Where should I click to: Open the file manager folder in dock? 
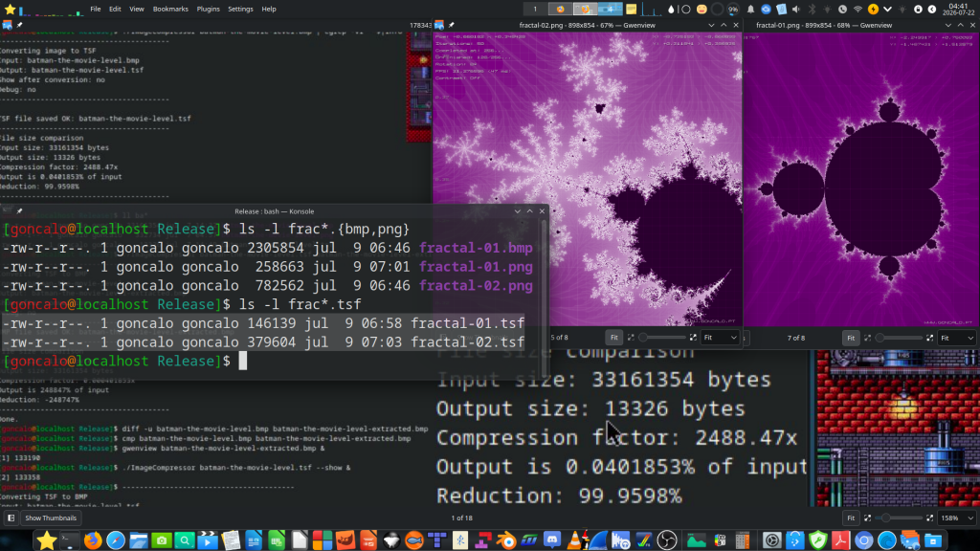(138, 540)
